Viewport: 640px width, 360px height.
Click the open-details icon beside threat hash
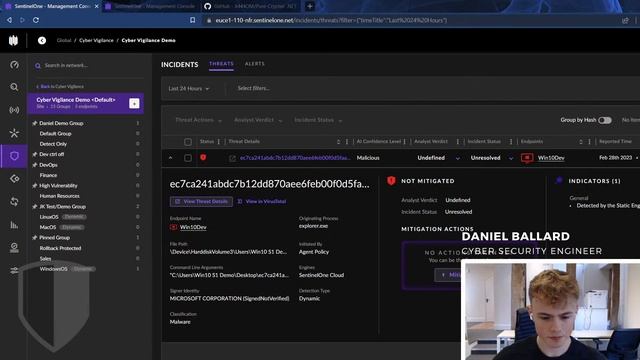click(232, 158)
